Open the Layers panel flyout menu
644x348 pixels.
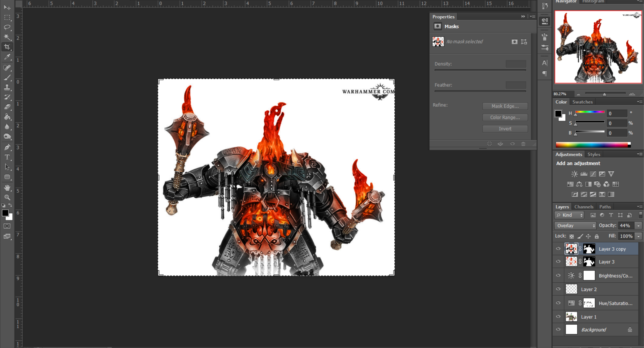pos(640,206)
